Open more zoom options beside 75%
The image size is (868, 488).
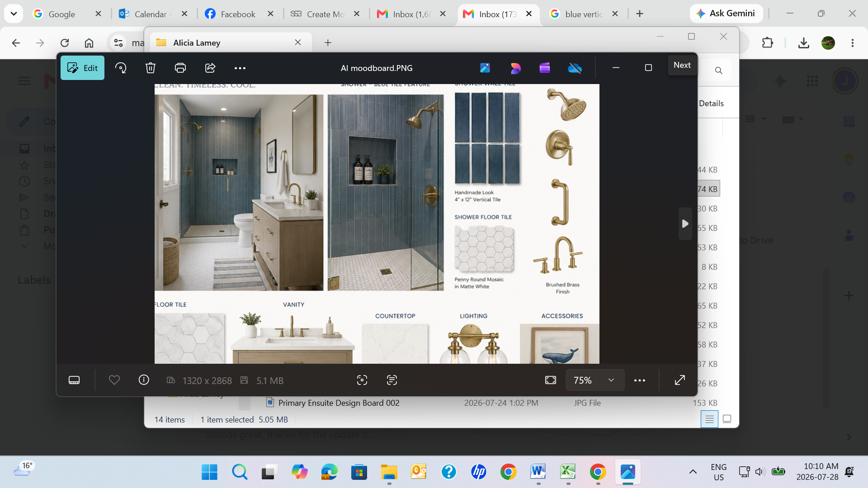pyautogui.click(x=640, y=380)
